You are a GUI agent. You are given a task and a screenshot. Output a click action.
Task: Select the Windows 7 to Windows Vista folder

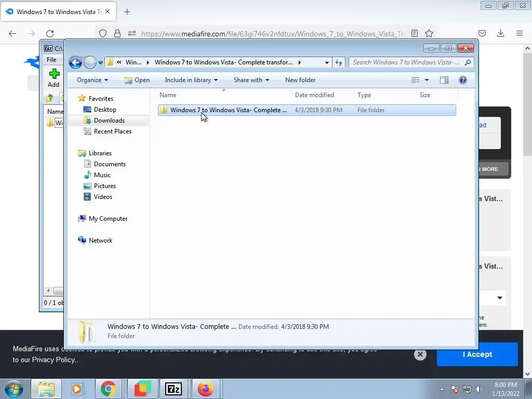point(307,110)
